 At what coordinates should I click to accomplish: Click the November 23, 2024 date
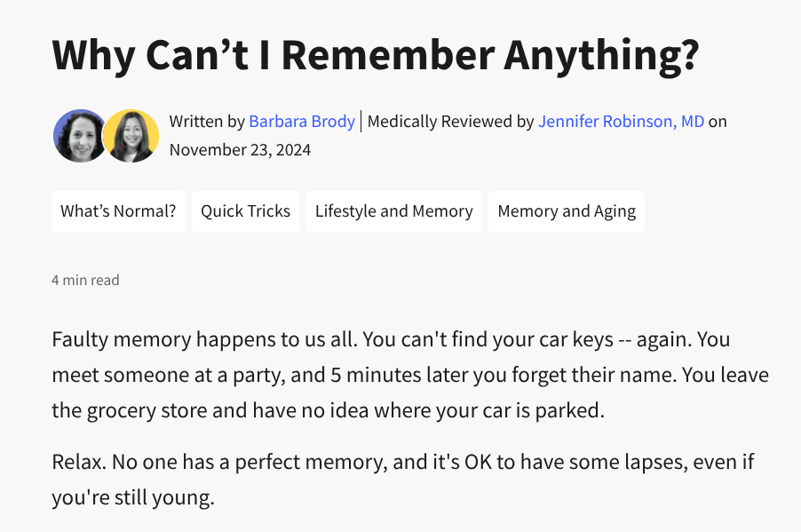[x=240, y=149]
